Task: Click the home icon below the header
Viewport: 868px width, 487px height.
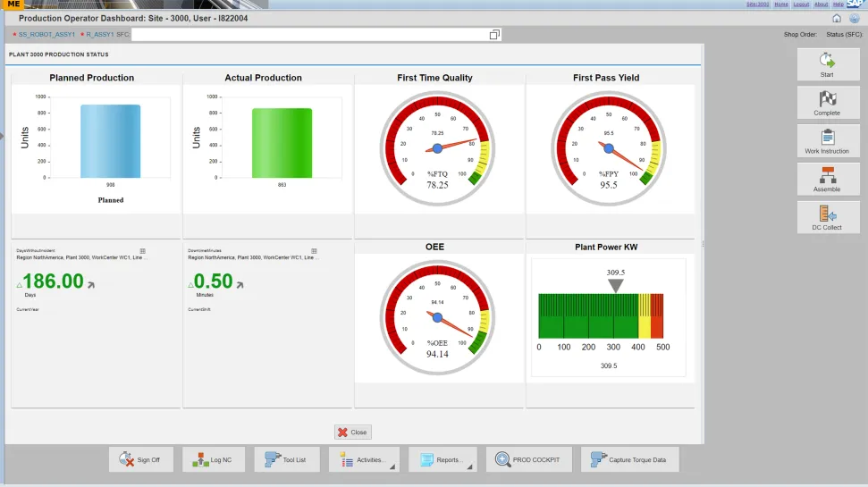Action: [837, 18]
